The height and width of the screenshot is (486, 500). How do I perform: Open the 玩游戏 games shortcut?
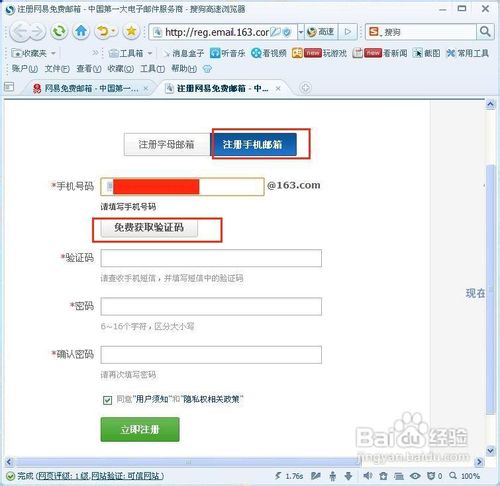point(319,53)
